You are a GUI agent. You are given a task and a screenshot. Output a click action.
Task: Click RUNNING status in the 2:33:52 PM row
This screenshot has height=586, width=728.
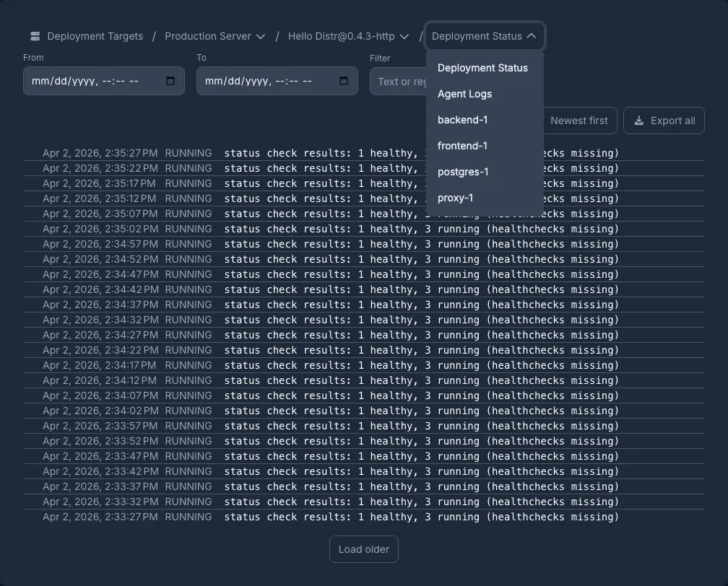click(x=188, y=441)
